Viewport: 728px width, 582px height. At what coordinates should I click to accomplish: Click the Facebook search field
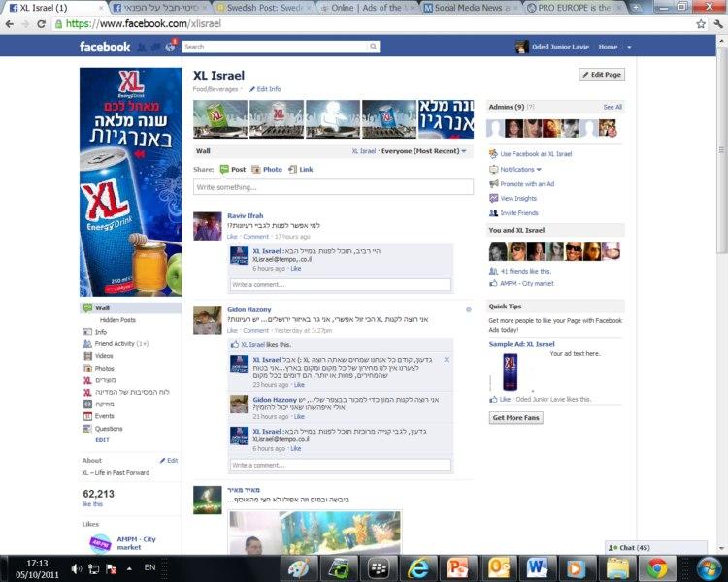click(x=277, y=47)
